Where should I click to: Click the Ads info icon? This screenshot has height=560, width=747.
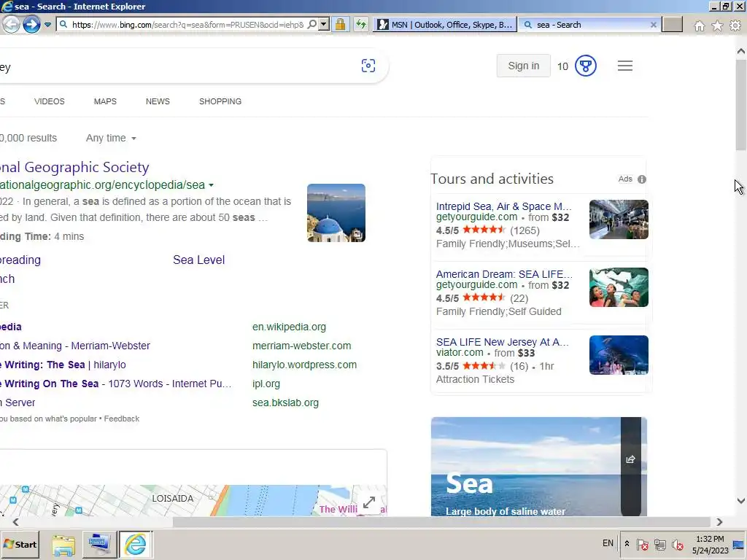(x=642, y=179)
